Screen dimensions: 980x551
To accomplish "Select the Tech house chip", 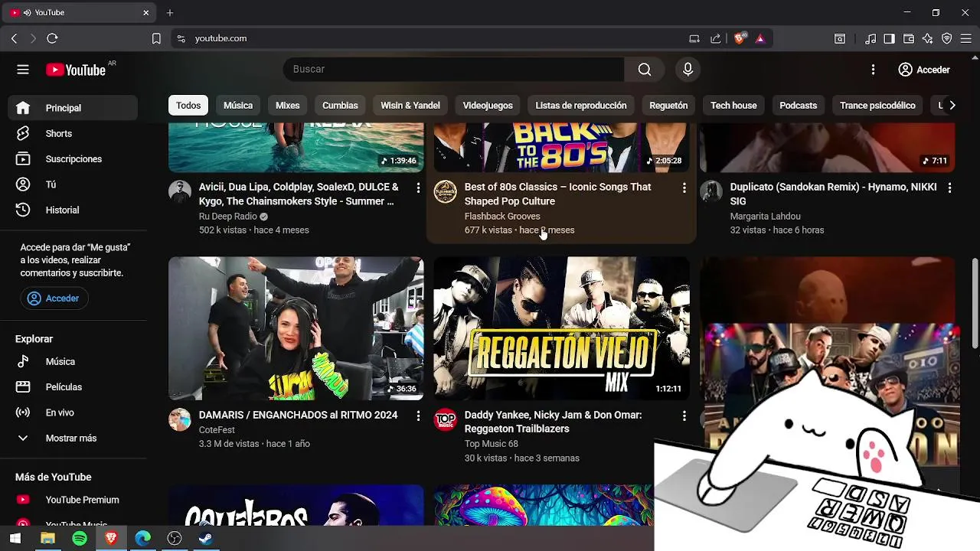I will [733, 106].
